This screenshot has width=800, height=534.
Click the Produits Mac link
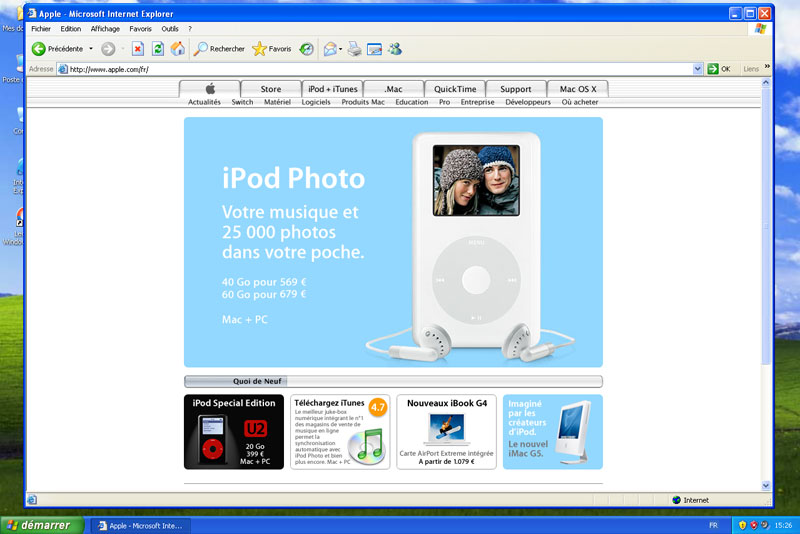pos(363,102)
